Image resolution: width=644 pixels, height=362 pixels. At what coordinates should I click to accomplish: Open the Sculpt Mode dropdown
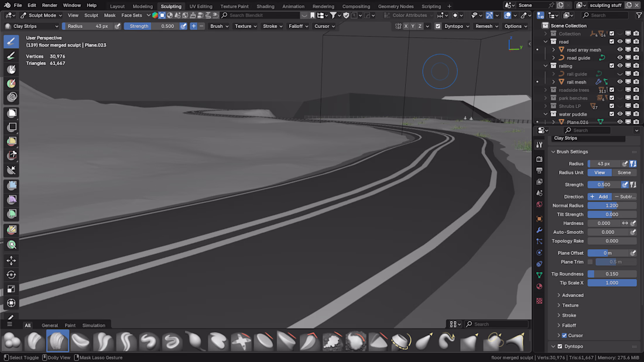[x=41, y=15]
